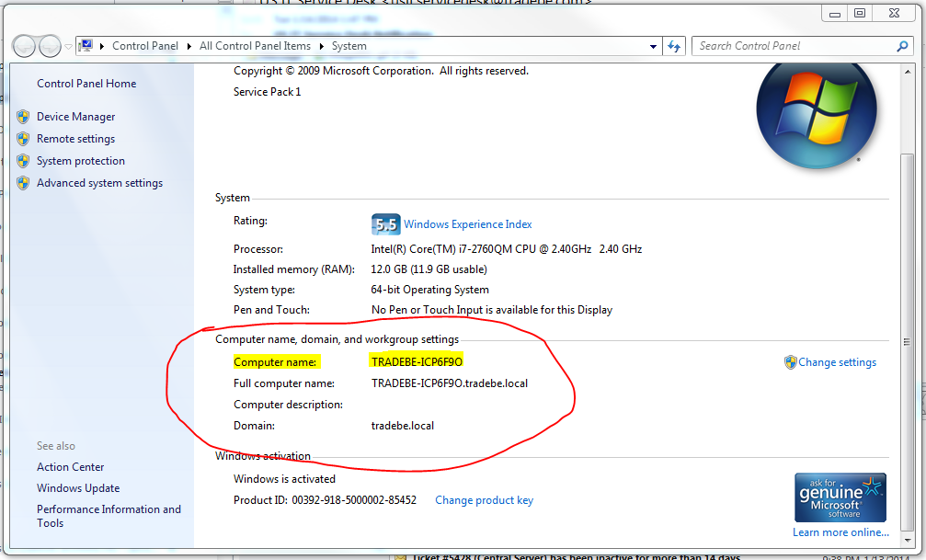Open the address bar dropdown arrow
This screenshot has width=926, height=560.
tap(653, 45)
